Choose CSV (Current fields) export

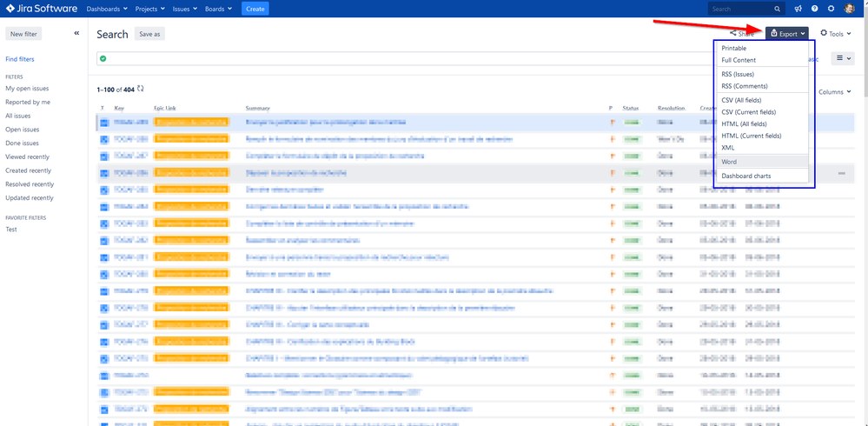(x=762, y=112)
